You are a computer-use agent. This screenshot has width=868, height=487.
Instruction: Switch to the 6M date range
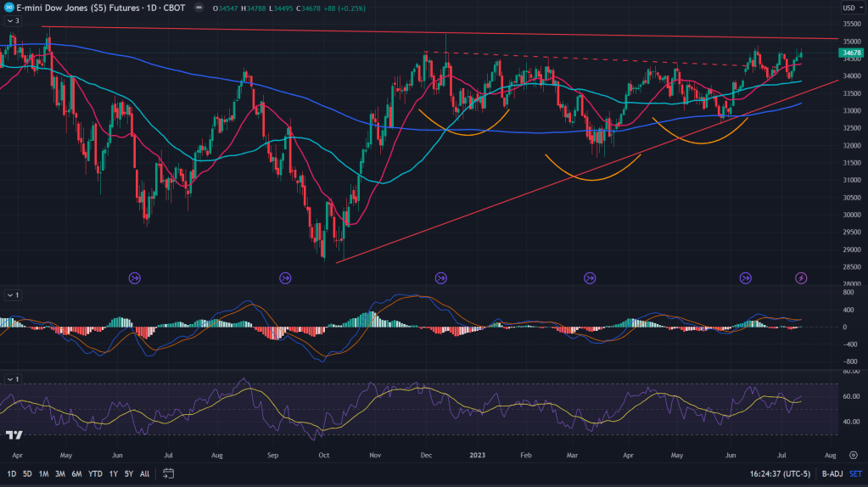click(x=76, y=473)
